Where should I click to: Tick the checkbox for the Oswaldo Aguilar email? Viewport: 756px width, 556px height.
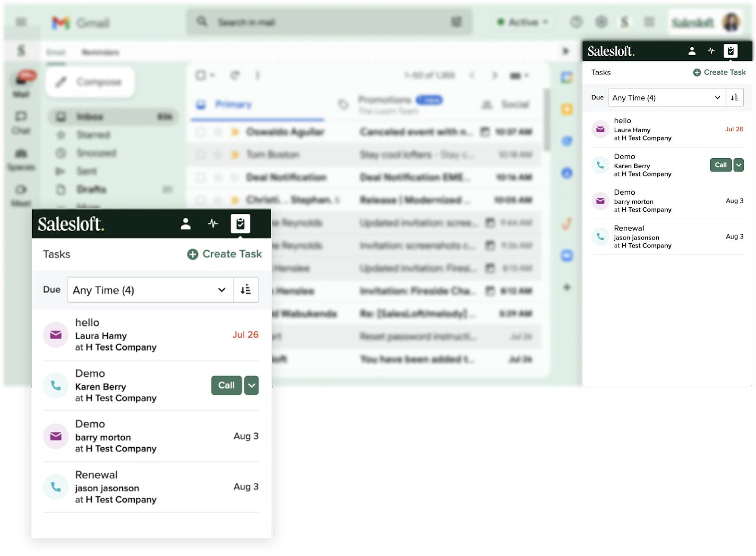[201, 132]
